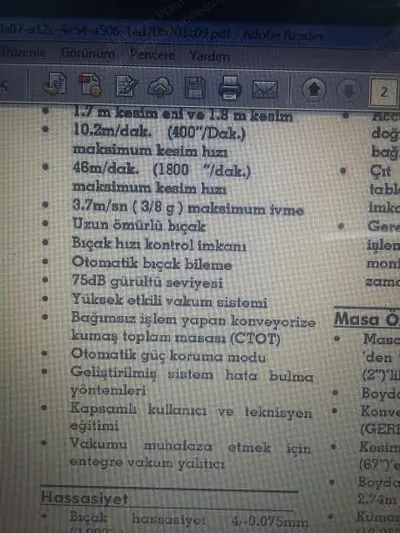Open the Görünüm menu
The image size is (400, 533).
pyautogui.click(x=88, y=53)
